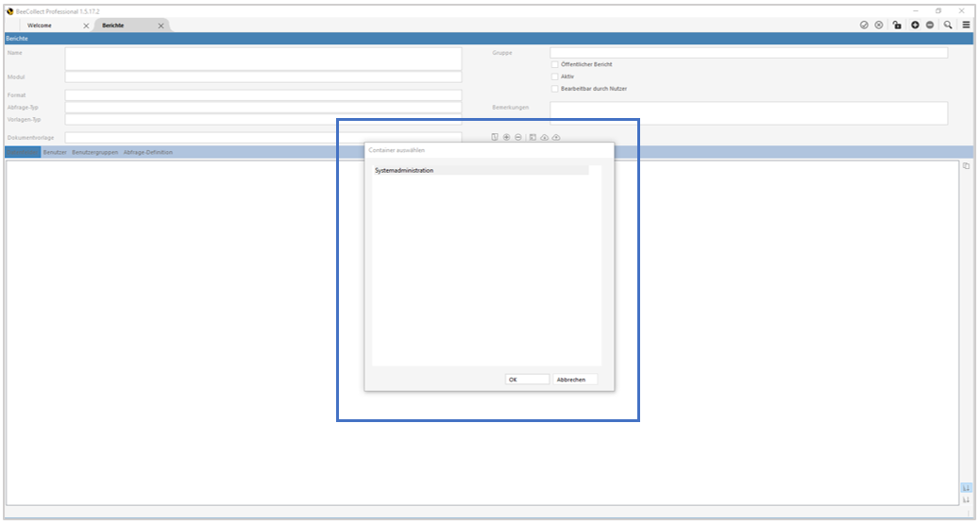Click the minus remove icon in top toolbar
This screenshot has width=980, height=525.
(x=930, y=25)
